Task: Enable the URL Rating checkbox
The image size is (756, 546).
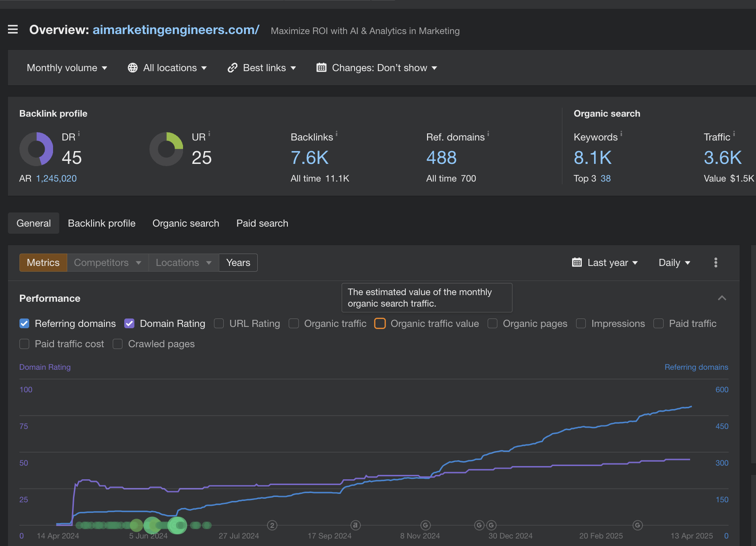Action: pos(219,323)
